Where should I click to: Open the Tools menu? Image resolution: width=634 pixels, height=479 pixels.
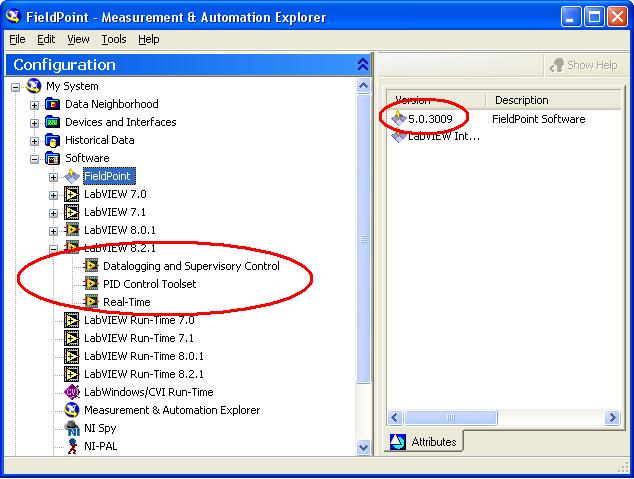[114, 40]
